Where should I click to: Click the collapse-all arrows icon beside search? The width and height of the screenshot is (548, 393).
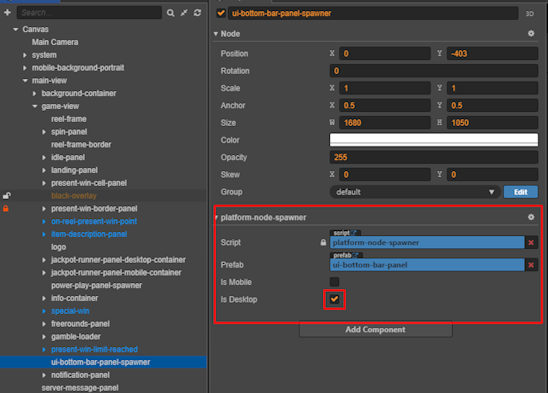coord(184,13)
